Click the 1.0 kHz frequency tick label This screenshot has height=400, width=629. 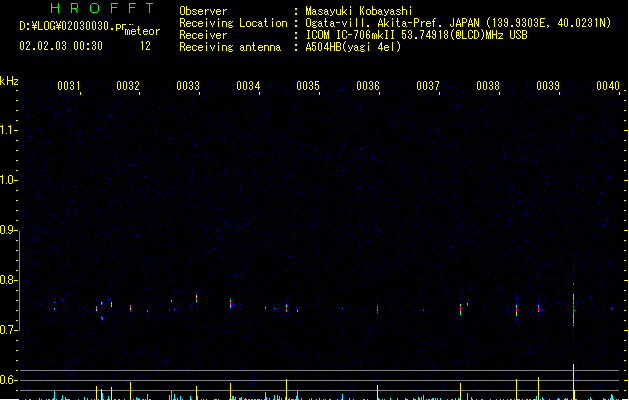click(x=7, y=179)
